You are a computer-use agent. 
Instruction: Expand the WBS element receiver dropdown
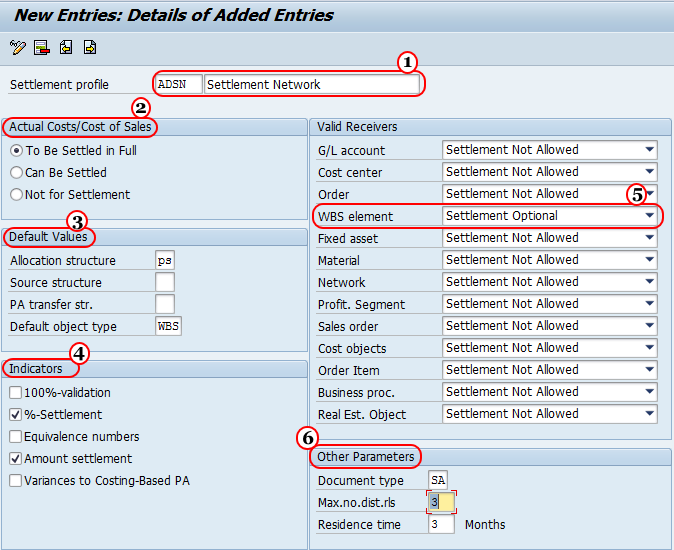tap(649, 216)
